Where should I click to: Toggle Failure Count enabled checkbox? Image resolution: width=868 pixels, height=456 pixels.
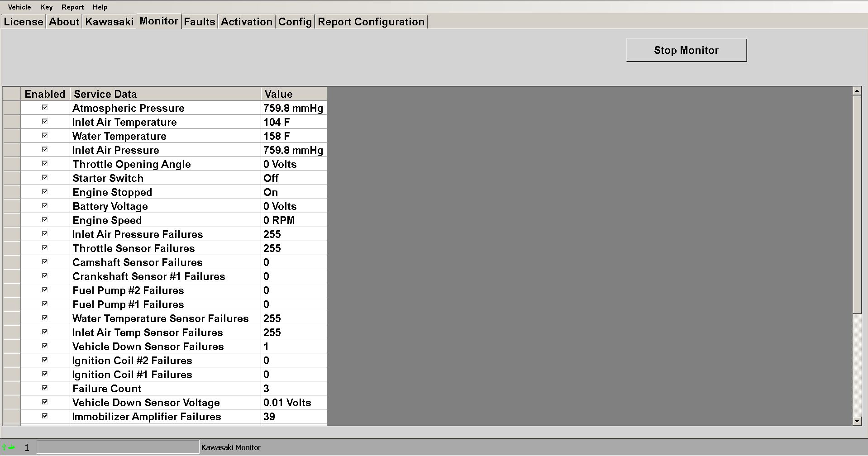[45, 388]
